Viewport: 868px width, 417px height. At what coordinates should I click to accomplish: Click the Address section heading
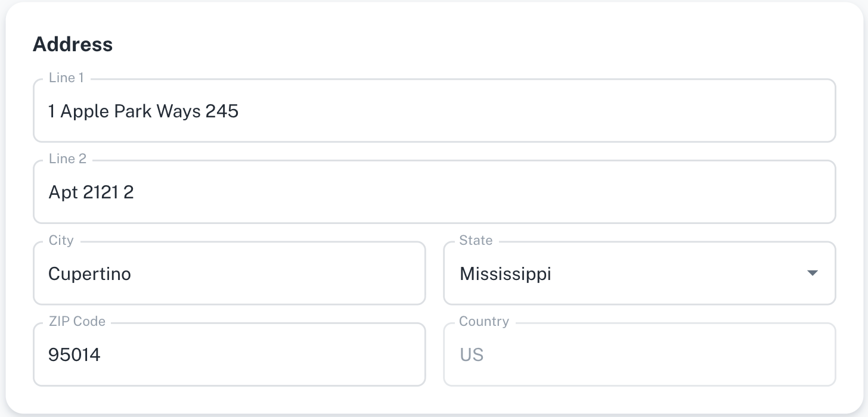coord(73,44)
